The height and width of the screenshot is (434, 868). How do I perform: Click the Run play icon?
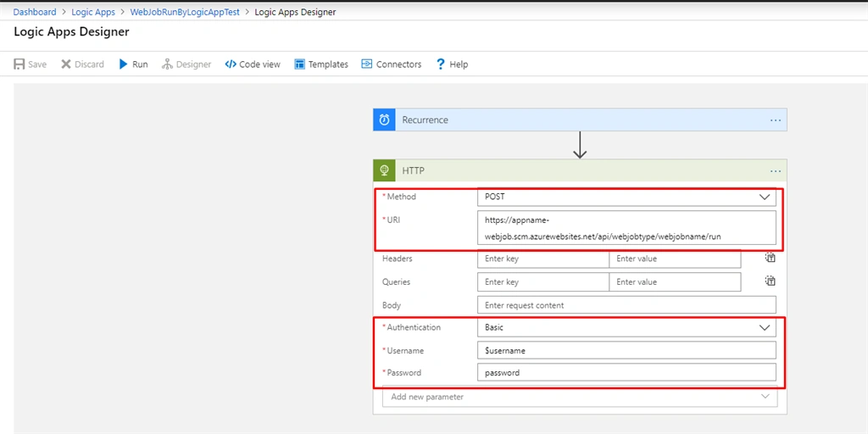click(x=124, y=64)
